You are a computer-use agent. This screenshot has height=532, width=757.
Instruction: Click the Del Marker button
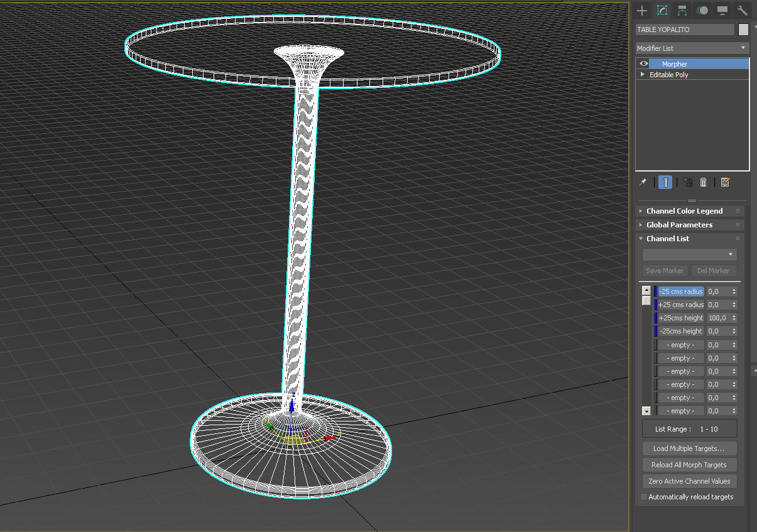(x=714, y=271)
